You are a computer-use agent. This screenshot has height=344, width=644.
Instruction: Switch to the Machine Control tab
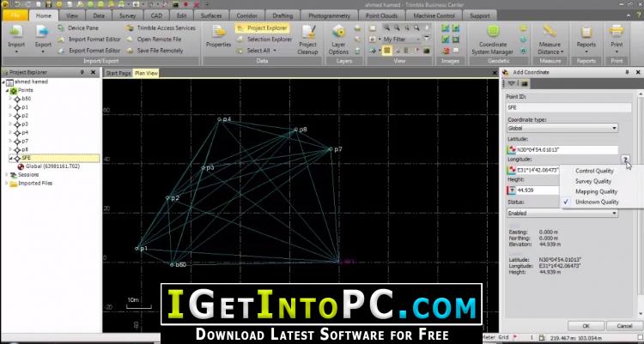point(434,15)
